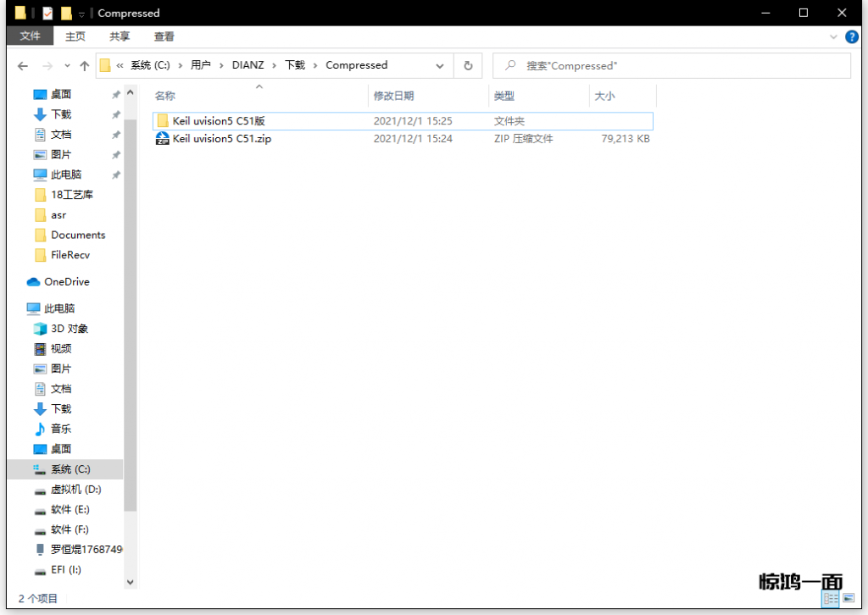
Task: Select the Keil uvision5 C51版 folder
Action: coord(219,121)
